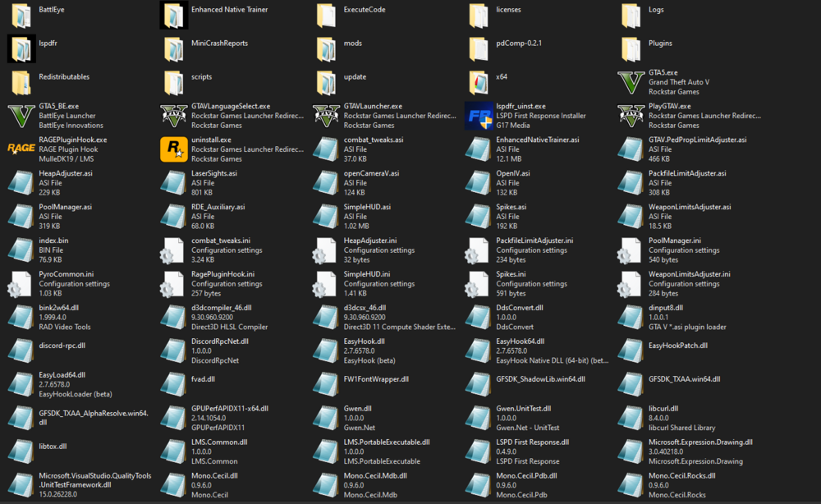The height and width of the screenshot is (504, 821).
Task: Select the DdsConvert.dll file name
Action: click(520, 308)
